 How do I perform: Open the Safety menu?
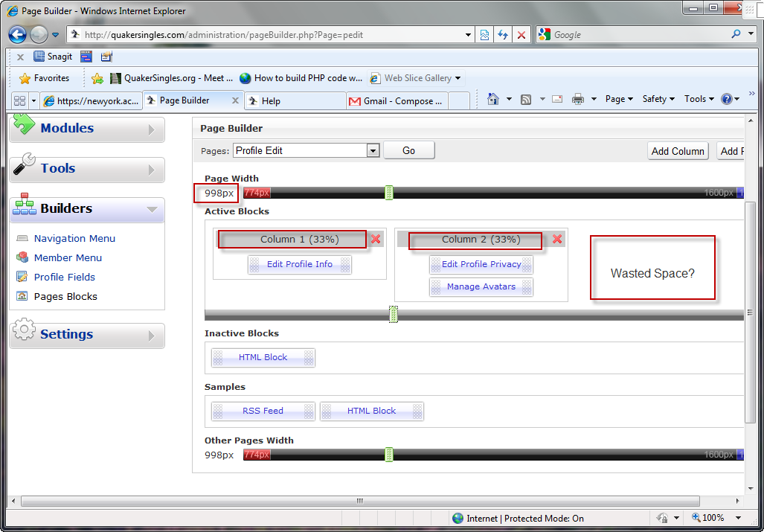pos(658,99)
